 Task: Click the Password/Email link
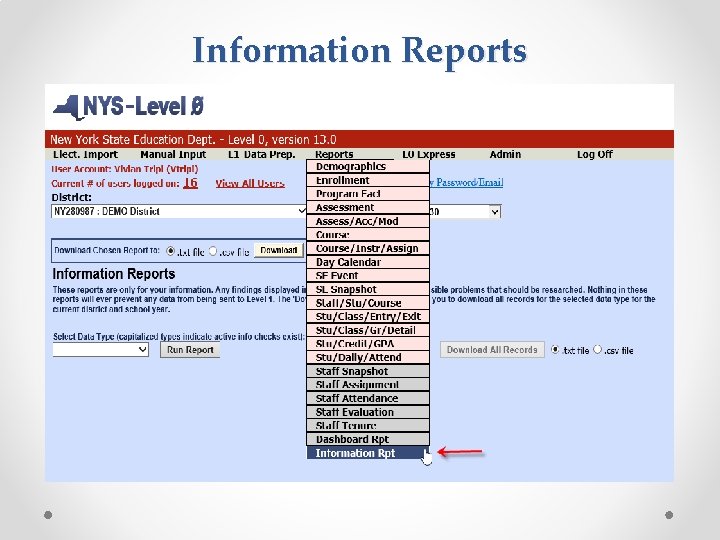click(466, 182)
